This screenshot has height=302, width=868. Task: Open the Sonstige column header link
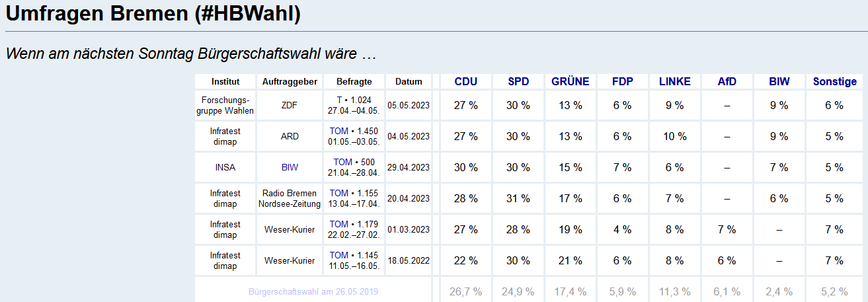(x=834, y=82)
